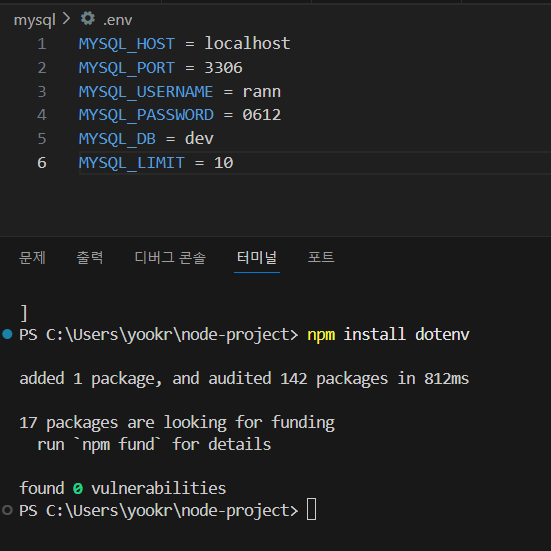551x551 pixels.
Task: Click the MYSQL_LIMIT key on line 6
Action: coord(131,163)
